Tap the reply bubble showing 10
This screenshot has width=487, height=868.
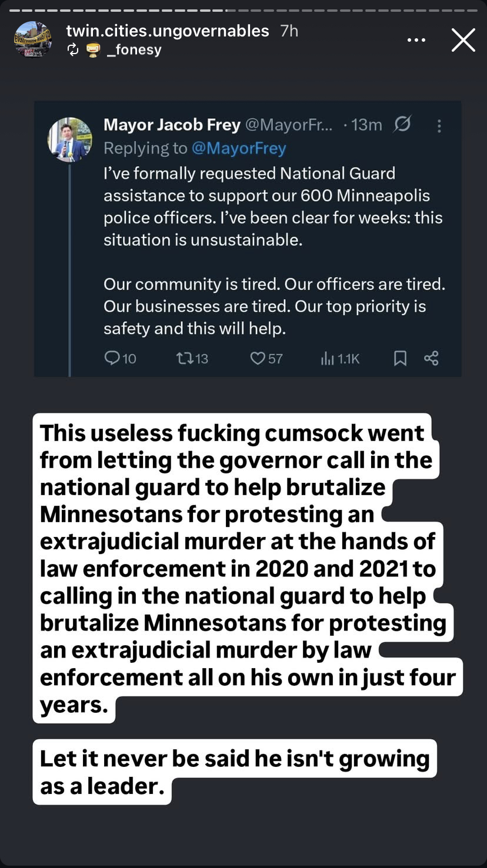pos(120,358)
